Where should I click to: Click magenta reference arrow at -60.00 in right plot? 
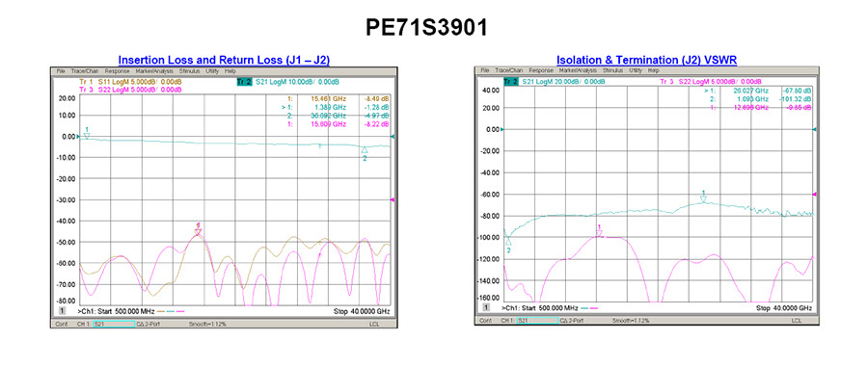pos(815,195)
